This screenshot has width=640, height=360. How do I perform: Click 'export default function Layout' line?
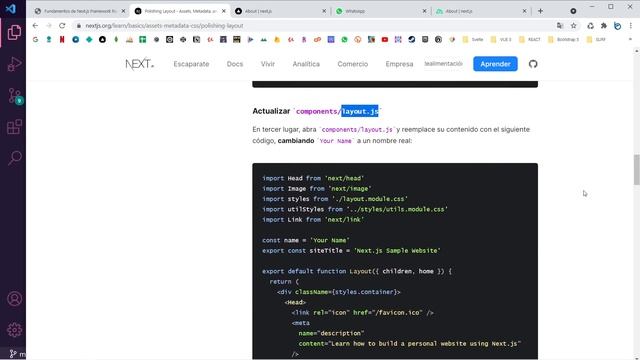point(357,271)
